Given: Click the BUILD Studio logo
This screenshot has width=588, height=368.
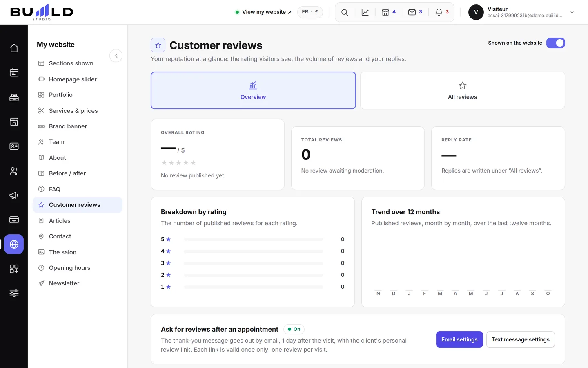Looking at the screenshot, I should click(42, 12).
